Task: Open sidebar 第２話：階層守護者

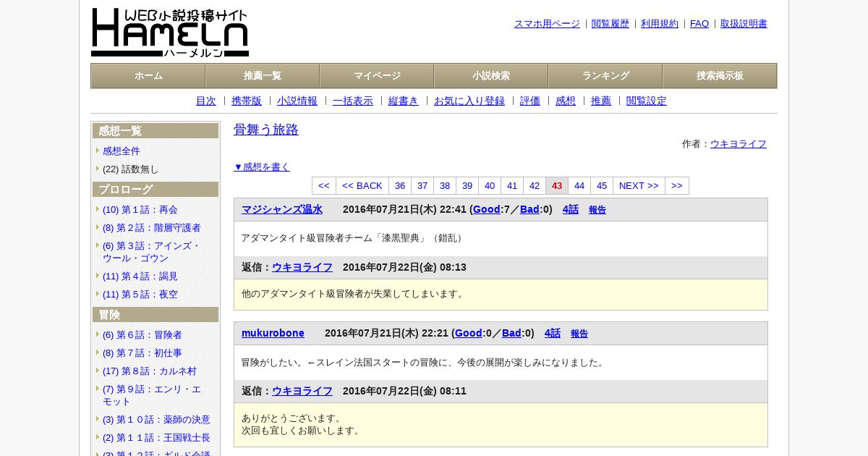Action: tap(152, 227)
